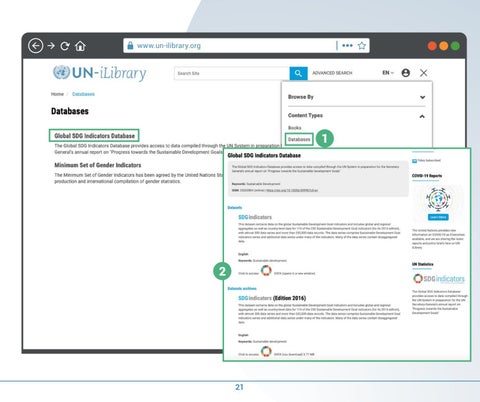Click the DOI link in database description
Viewport: 480px width, 402px height.
[x=292, y=190]
